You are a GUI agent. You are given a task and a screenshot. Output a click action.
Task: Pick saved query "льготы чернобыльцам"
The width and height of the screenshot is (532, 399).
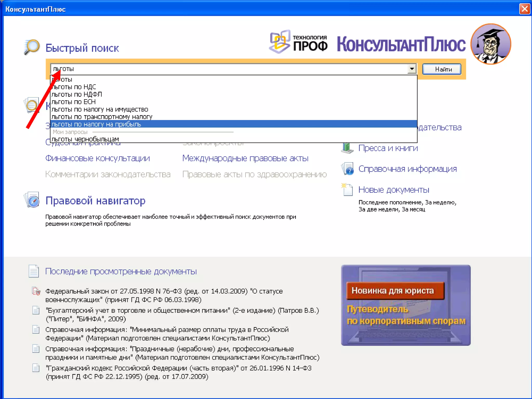tap(85, 139)
